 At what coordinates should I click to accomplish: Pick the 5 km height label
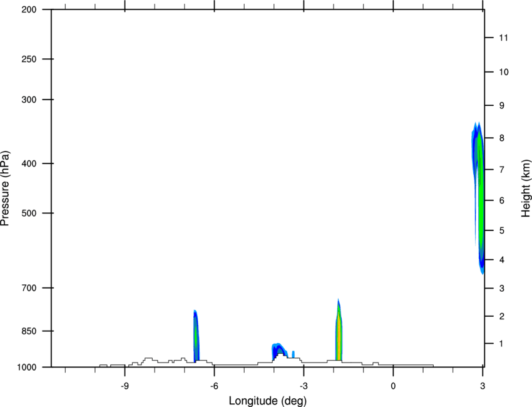pos(502,230)
